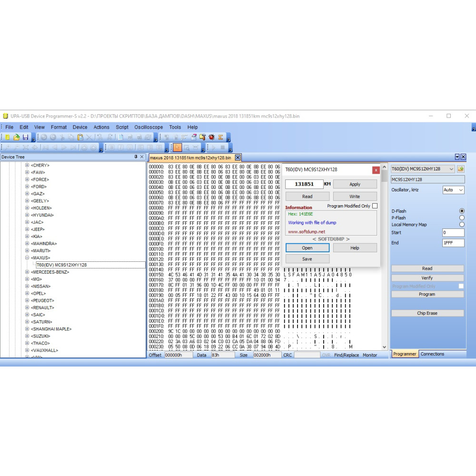Open the Oscillator kHz Auto dropdown
Screen dimensions: 476x476
pyautogui.click(x=461, y=190)
